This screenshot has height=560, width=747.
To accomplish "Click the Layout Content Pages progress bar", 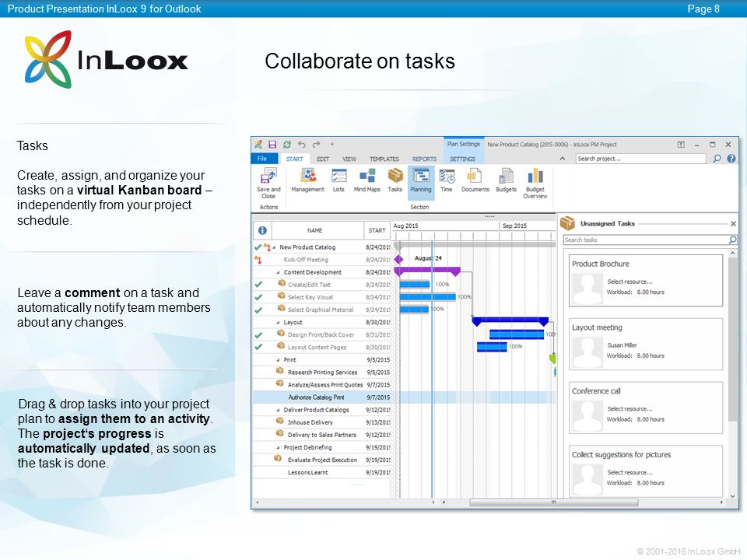I will (492, 347).
